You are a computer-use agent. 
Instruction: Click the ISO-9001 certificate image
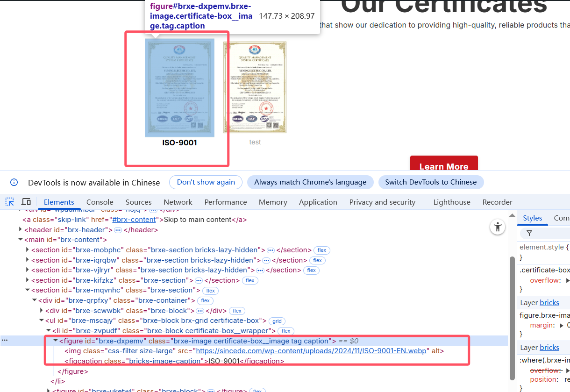coord(179,87)
